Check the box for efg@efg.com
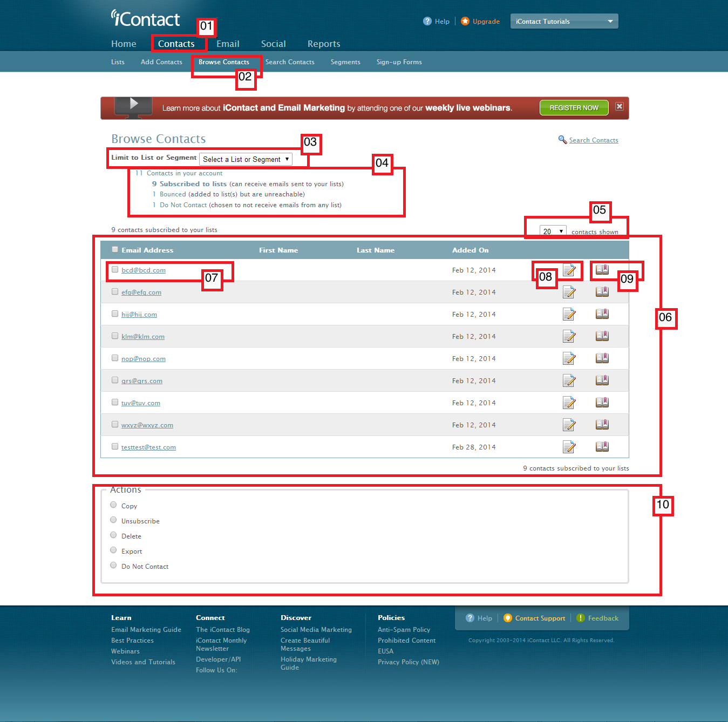This screenshot has width=728, height=722. click(115, 291)
